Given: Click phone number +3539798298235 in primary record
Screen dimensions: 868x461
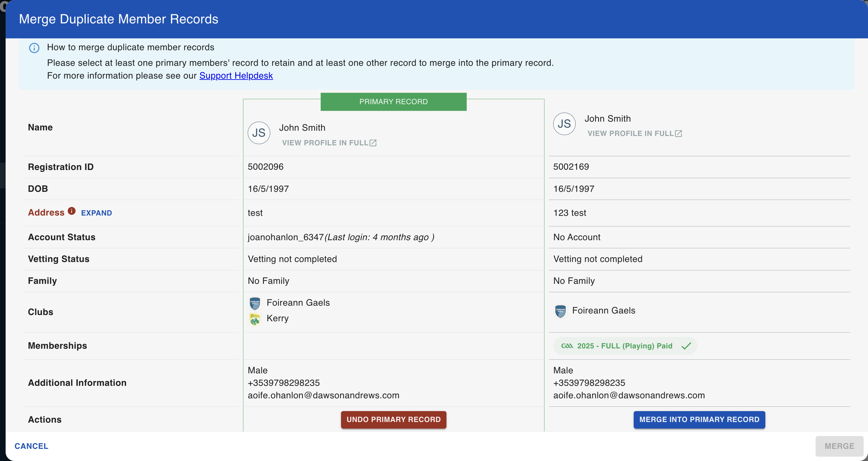Looking at the screenshot, I should coord(284,383).
